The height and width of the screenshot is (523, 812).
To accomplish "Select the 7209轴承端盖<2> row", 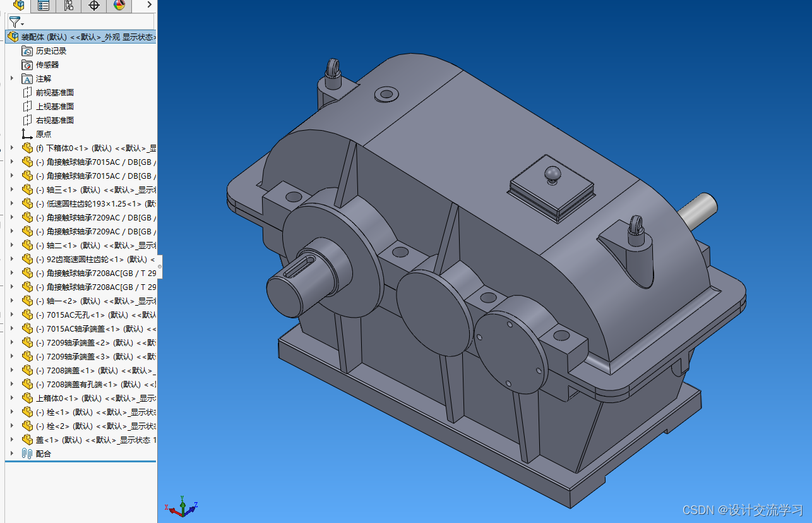I will (x=81, y=342).
